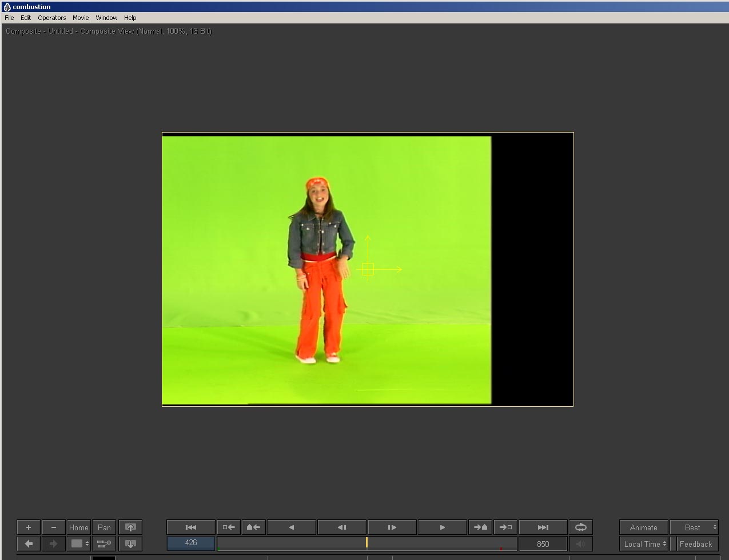Go to the last frame

(x=543, y=527)
